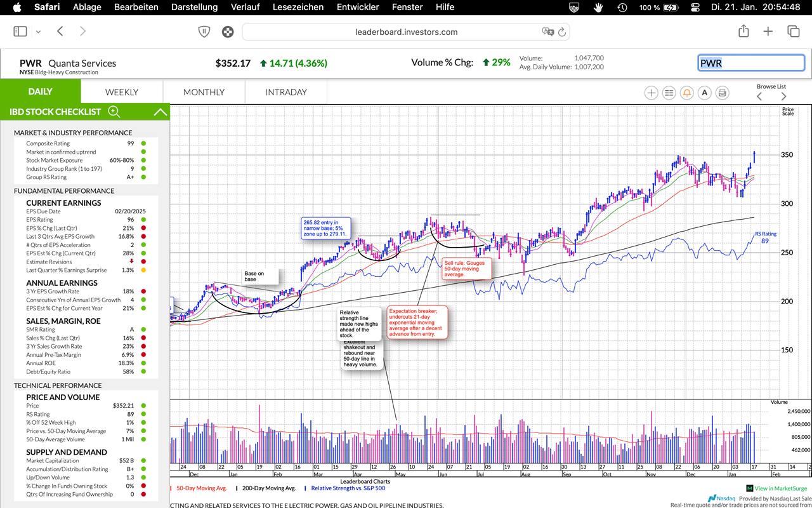The height and width of the screenshot is (508, 812).
Task: Switch to the INTRADAY chart tab
Action: click(x=285, y=92)
